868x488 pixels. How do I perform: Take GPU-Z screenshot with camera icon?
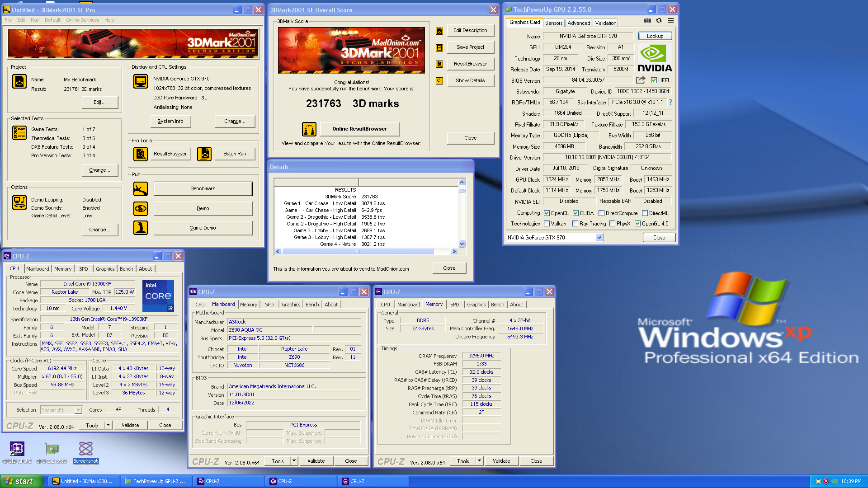click(x=647, y=21)
